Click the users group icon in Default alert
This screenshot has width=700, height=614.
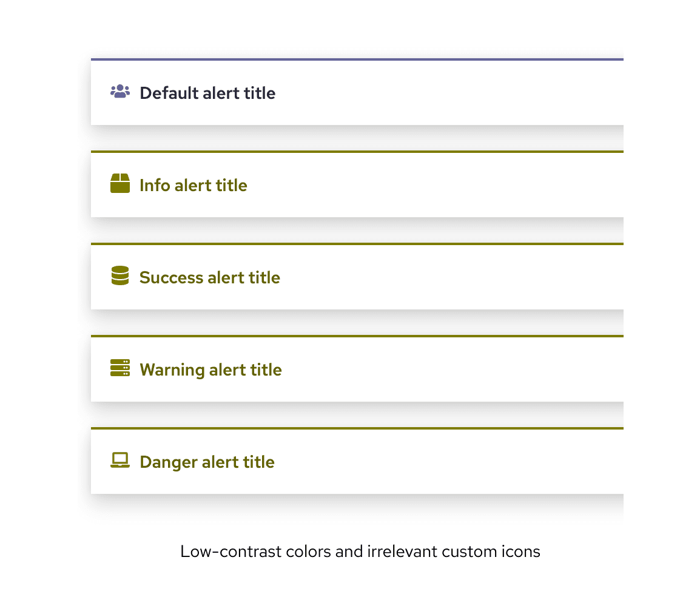[120, 92]
